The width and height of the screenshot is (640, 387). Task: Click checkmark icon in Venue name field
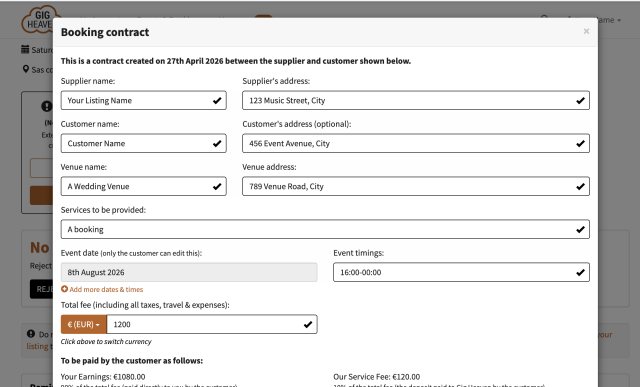(x=217, y=186)
